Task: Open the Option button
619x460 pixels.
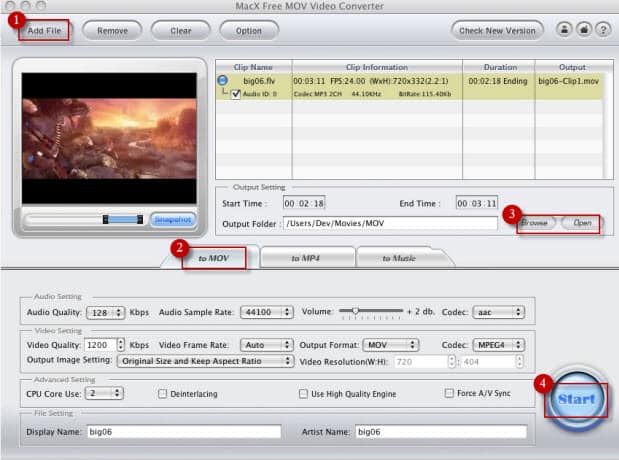Action: point(249,30)
